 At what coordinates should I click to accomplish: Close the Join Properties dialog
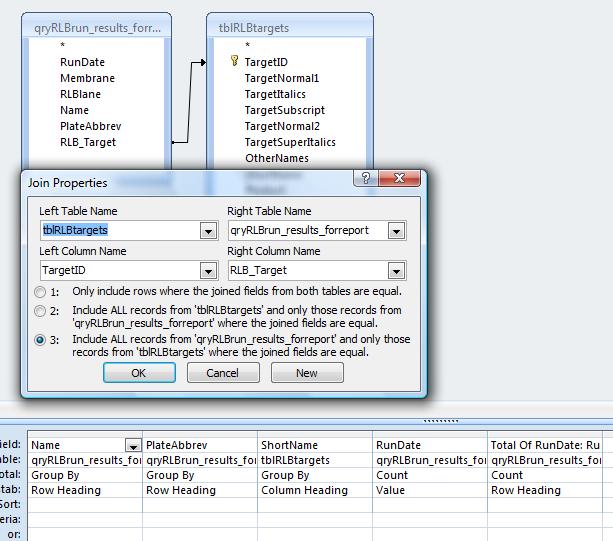click(399, 178)
